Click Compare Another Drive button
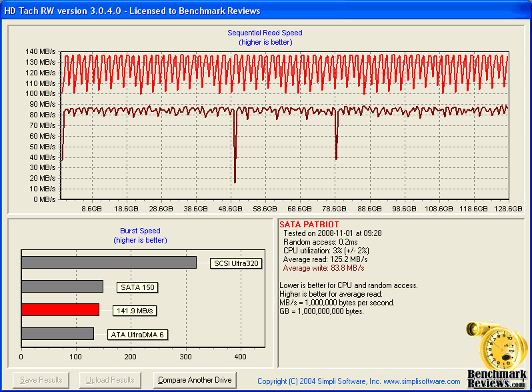 [x=195, y=380]
